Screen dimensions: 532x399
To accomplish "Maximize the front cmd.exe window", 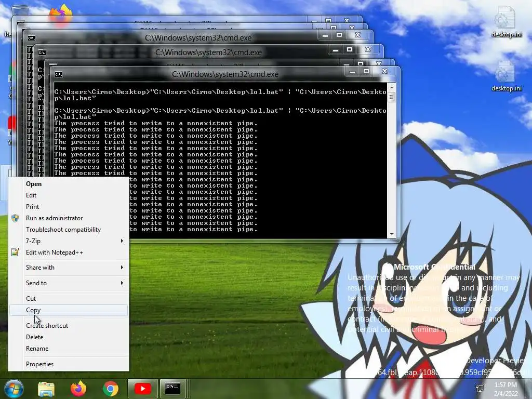I will pyautogui.click(x=366, y=71).
